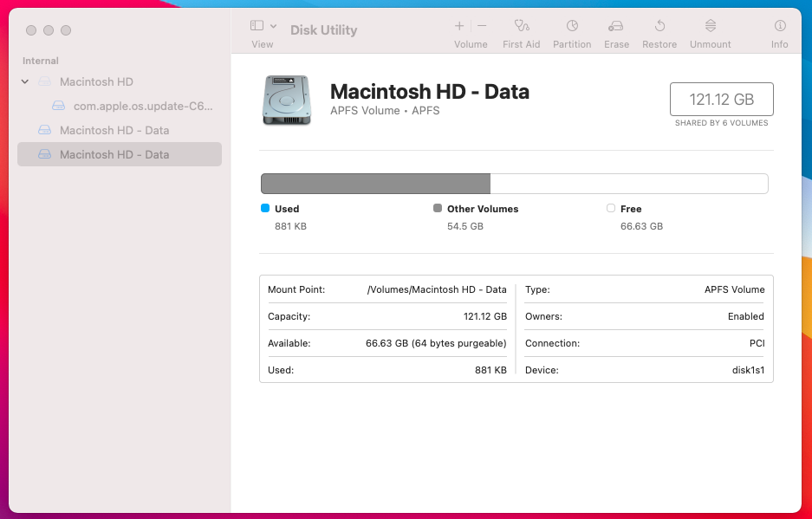Click the disk1s1 device value

coord(748,370)
